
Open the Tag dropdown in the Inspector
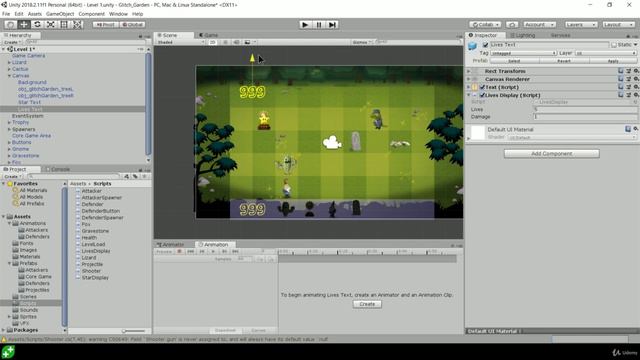523,53
